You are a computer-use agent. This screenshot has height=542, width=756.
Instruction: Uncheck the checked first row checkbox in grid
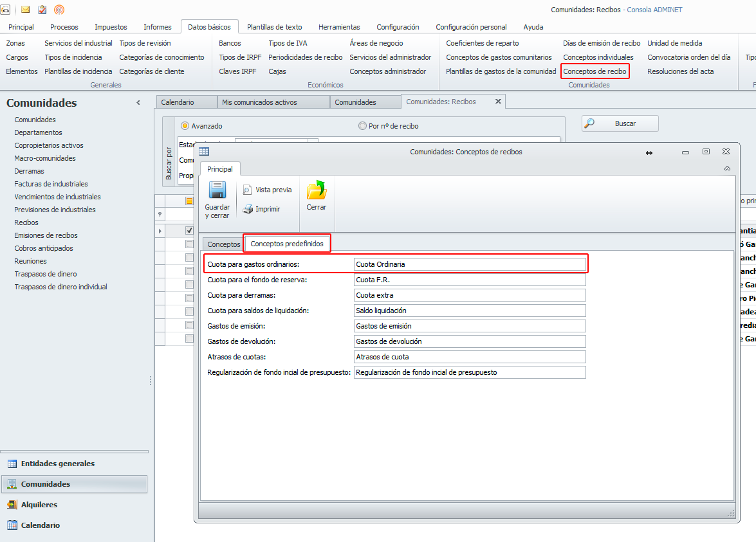[189, 230]
